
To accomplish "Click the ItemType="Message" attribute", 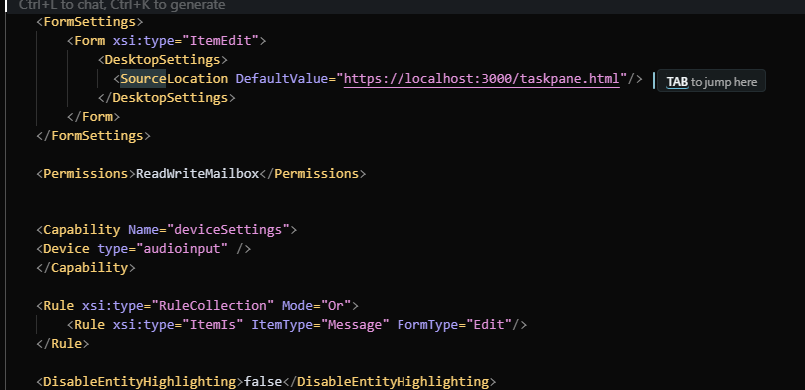I will coord(320,324).
